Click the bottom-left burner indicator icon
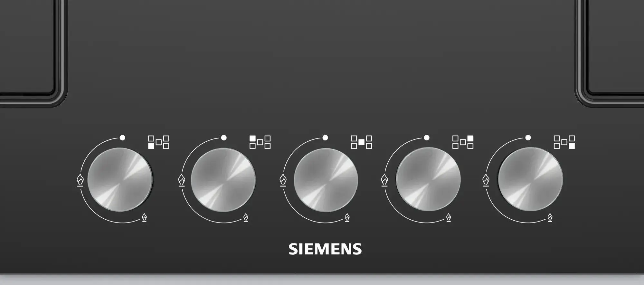This screenshot has height=285, width=644. pos(158,142)
